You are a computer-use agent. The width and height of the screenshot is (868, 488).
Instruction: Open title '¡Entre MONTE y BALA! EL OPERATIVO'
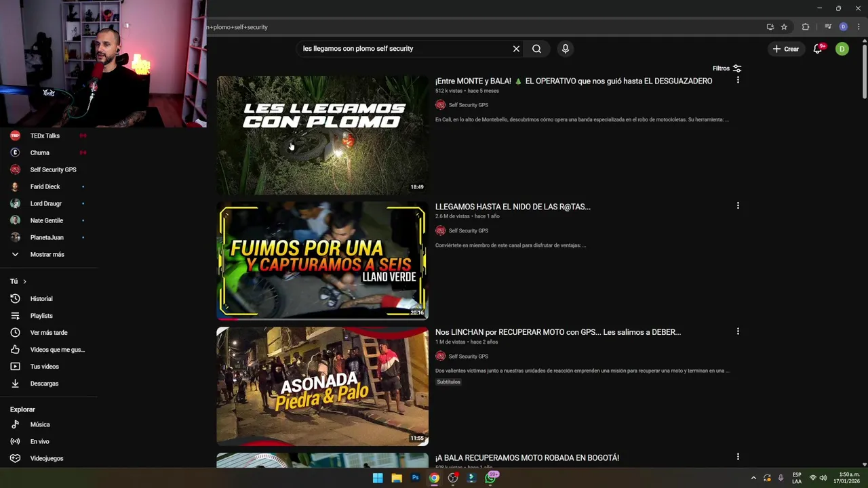pos(574,81)
